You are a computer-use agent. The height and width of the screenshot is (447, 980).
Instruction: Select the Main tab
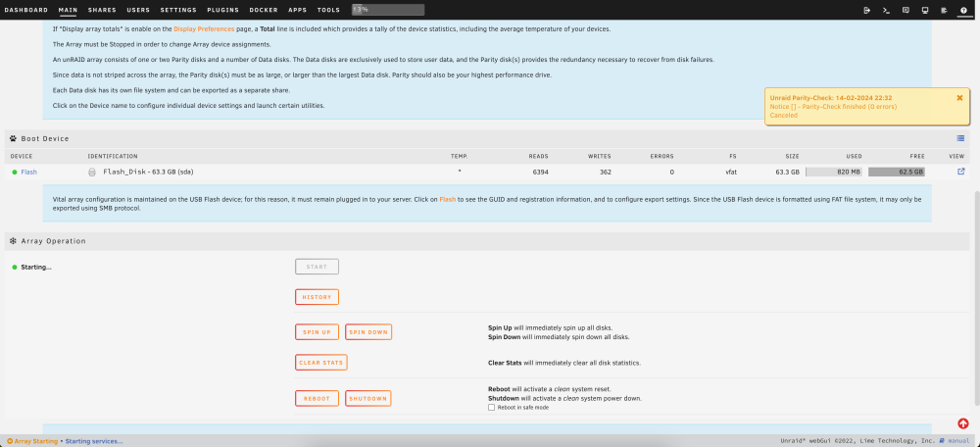point(68,10)
